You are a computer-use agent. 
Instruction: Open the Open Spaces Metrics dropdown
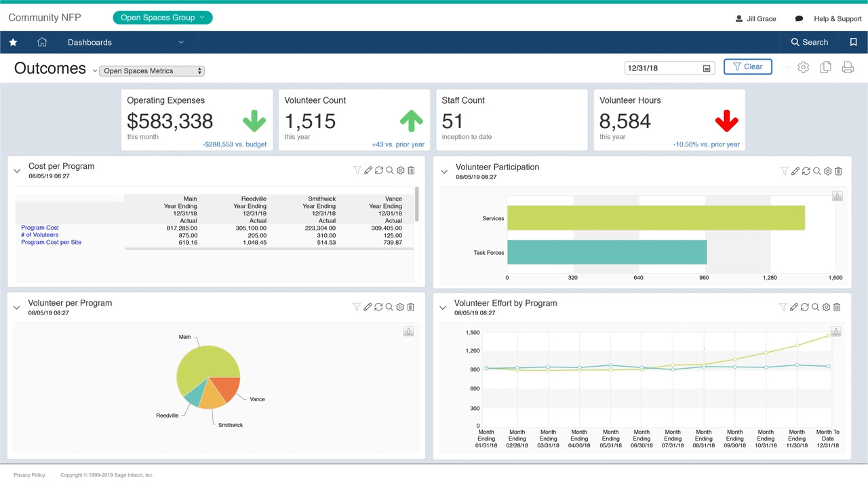click(152, 71)
